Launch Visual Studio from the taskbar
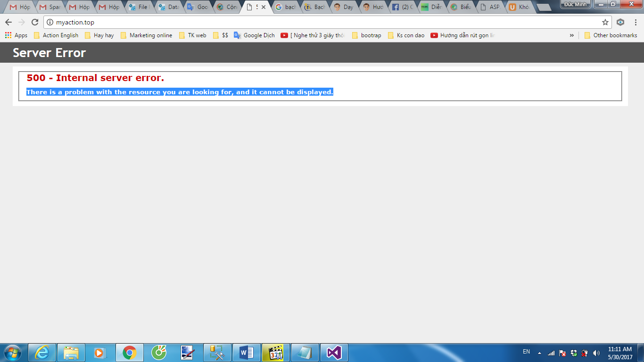Viewport: 644px width, 362px height. (x=334, y=353)
